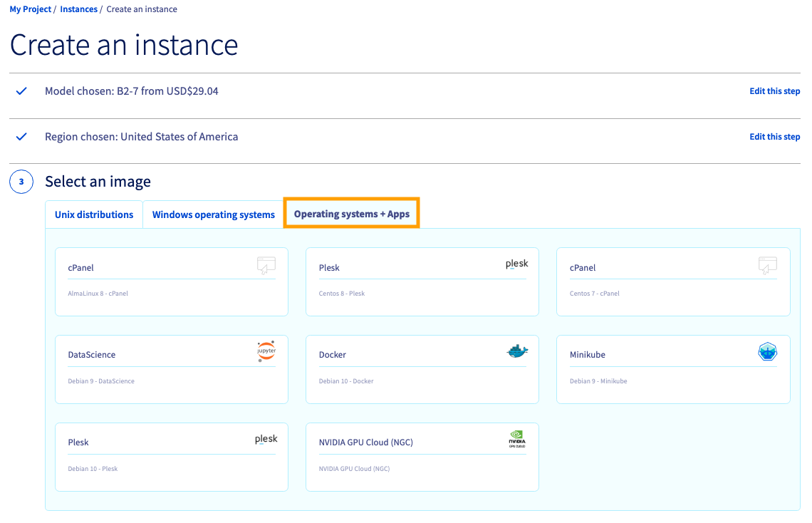Select the Minikube image title
The width and height of the screenshot is (812, 523).
tap(587, 355)
